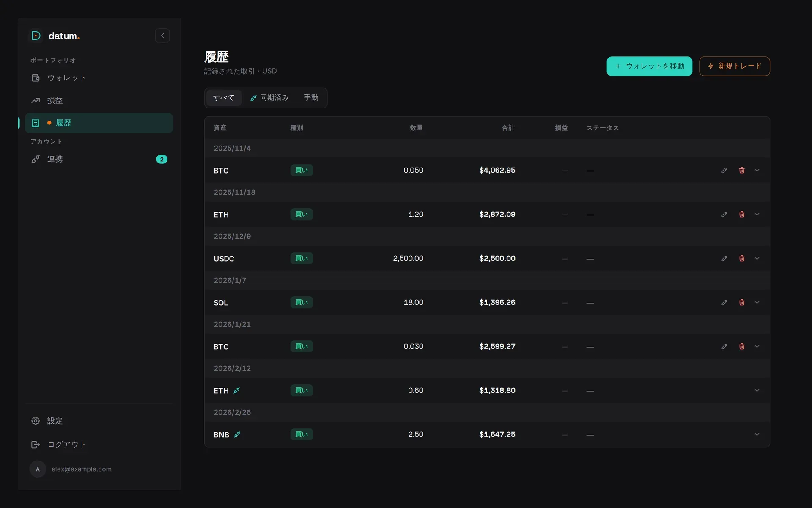The image size is (812, 508).
Task: Delete the USDC 2,500.00 transaction
Action: click(742, 259)
